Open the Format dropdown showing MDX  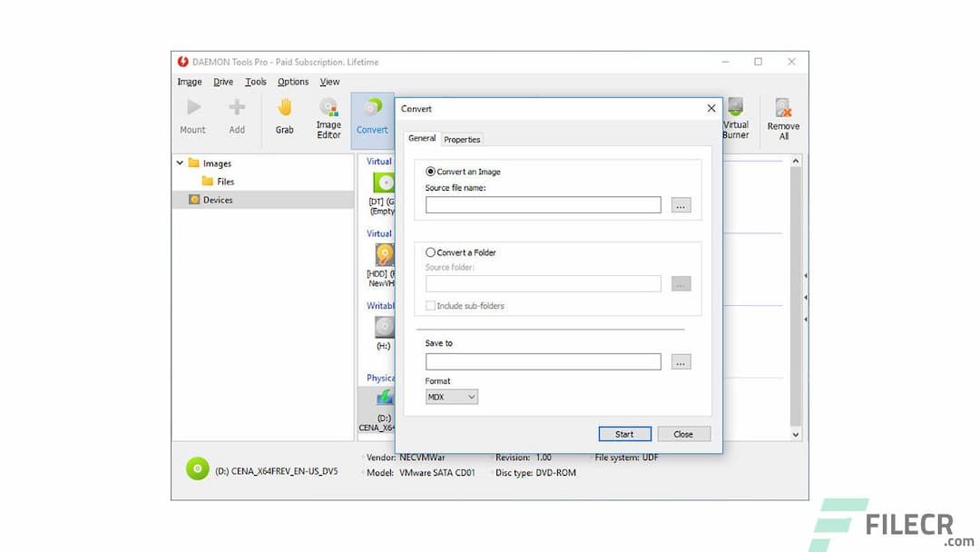pyautogui.click(x=450, y=397)
